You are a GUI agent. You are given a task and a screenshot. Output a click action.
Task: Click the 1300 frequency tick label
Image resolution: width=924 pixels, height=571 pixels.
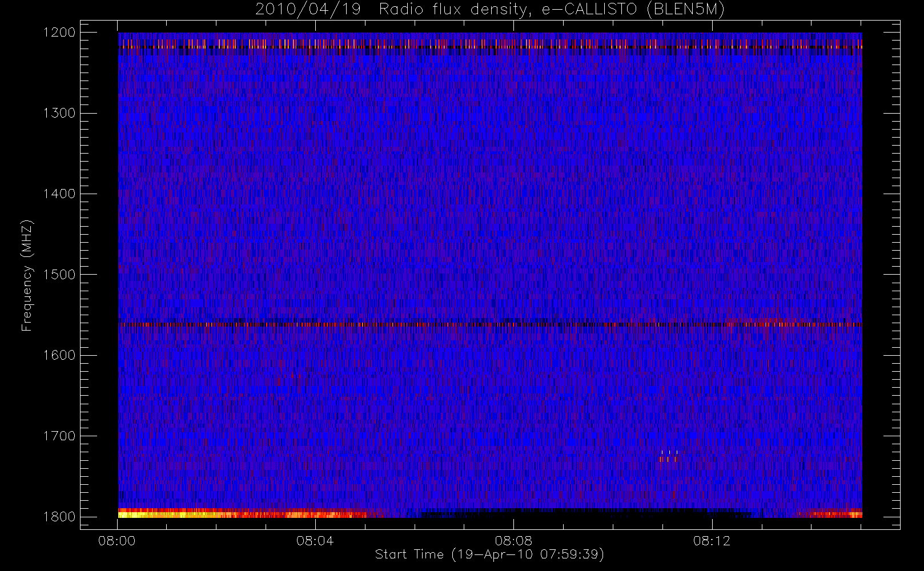coord(59,113)
